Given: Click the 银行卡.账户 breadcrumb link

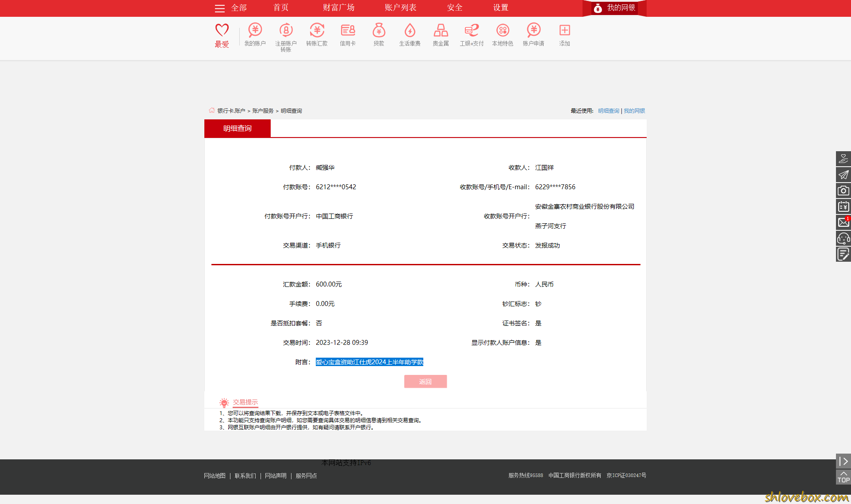Looking at the screenshot, I should [x=231, y=111].
